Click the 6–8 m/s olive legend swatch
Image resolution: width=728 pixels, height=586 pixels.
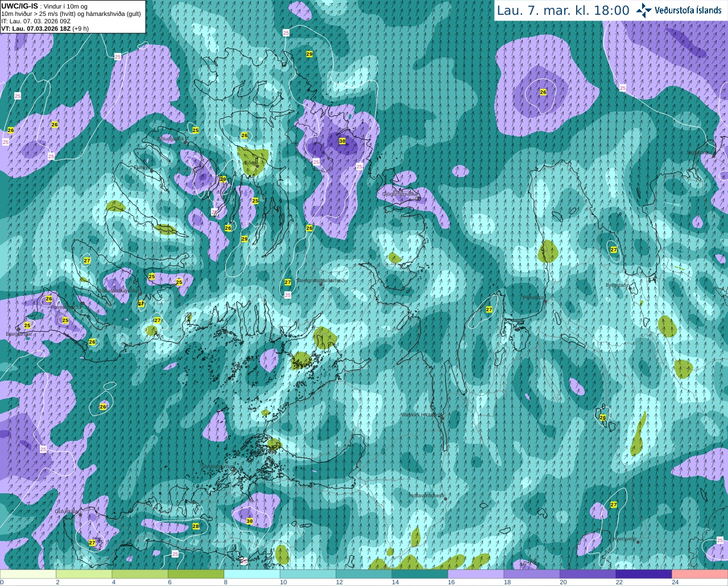click(196, 574)
